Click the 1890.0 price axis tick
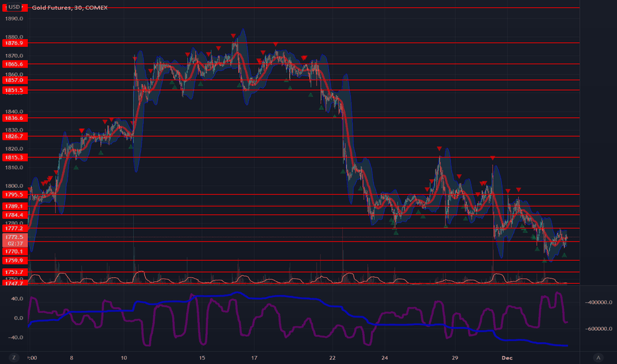617x364 pixels. click(14, 19)
